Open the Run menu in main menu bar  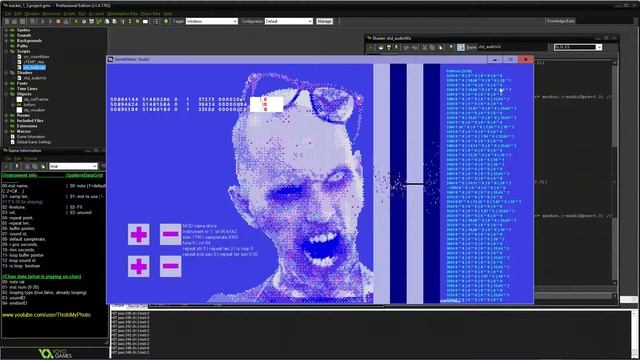[82, 13]
